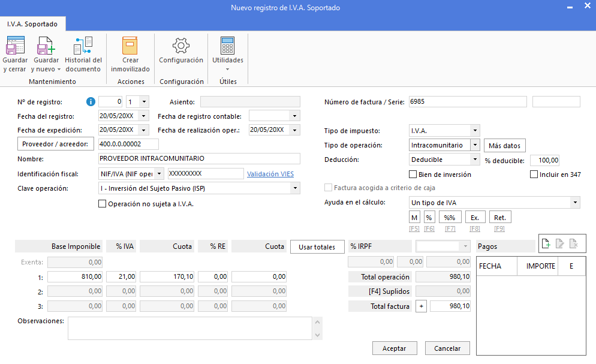596x364 pixels.
Task: Open the Tipo de operación dropdown
Action: pyautogui.click(x=475, y=145)
